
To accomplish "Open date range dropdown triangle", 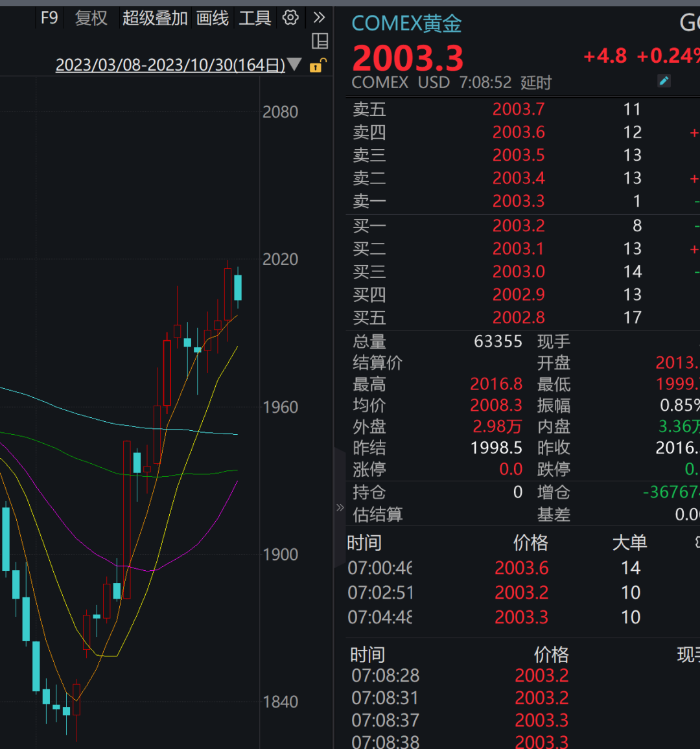I will tap(295, 64).
